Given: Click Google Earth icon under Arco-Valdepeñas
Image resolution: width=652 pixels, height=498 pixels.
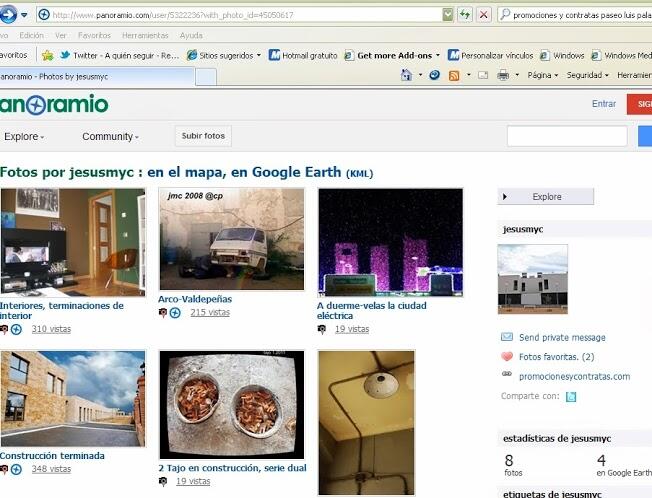Looking at the screenshot, I should pos(175,313).
